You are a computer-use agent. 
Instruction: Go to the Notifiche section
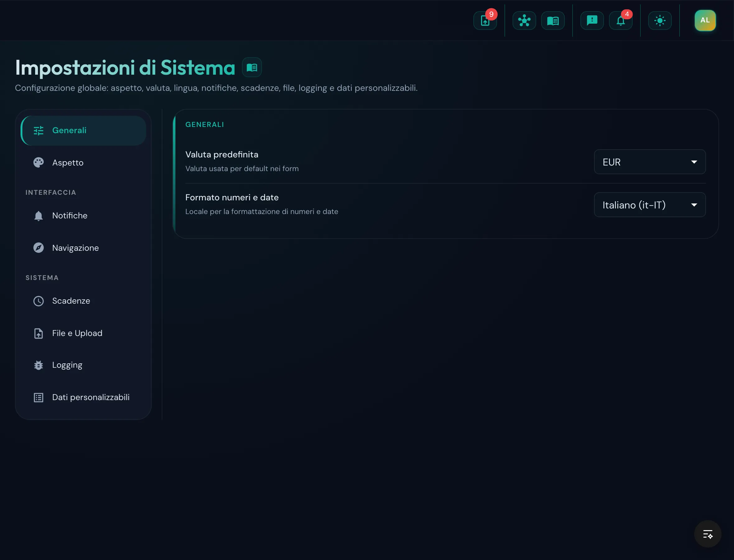(x=83, y=216)
